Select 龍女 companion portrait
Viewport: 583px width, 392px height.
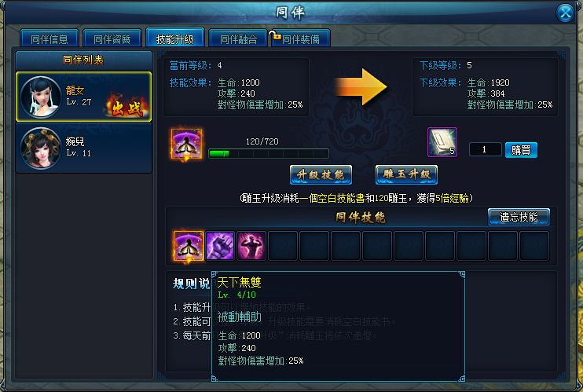[x=41, y=97]
